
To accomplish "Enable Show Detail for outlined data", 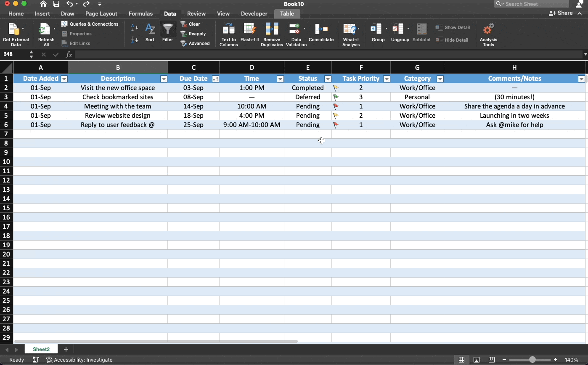I will [x=453, y=27].
